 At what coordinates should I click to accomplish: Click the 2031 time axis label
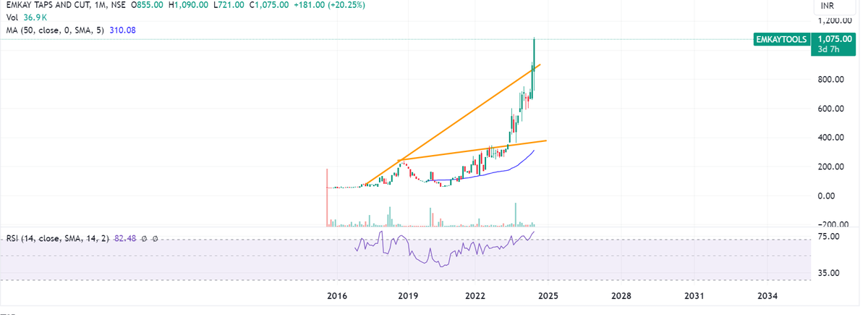pyautogui.click(x=694, y=296)
